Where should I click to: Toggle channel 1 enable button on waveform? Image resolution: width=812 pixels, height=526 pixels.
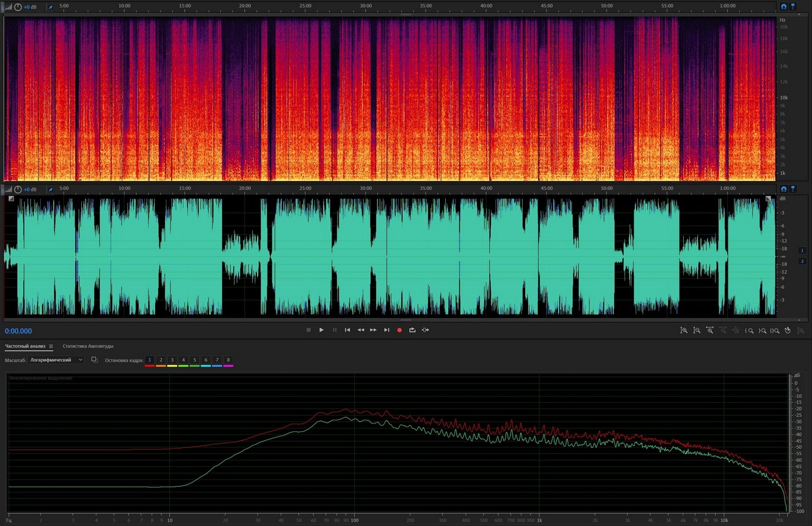(x=802, y=250)
